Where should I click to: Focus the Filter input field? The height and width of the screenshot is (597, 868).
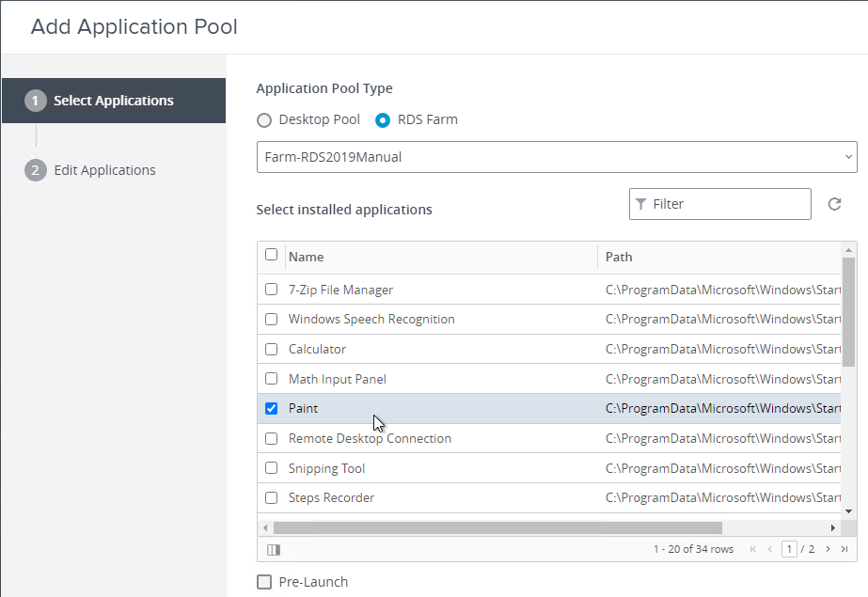[720, 204]
